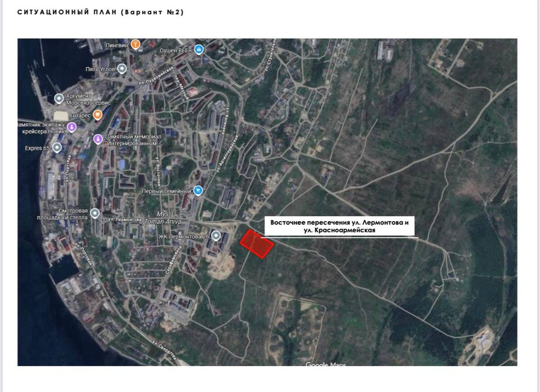Click the ул. Строительная street label
Screen dimensions: 540x392
[269, 55]
